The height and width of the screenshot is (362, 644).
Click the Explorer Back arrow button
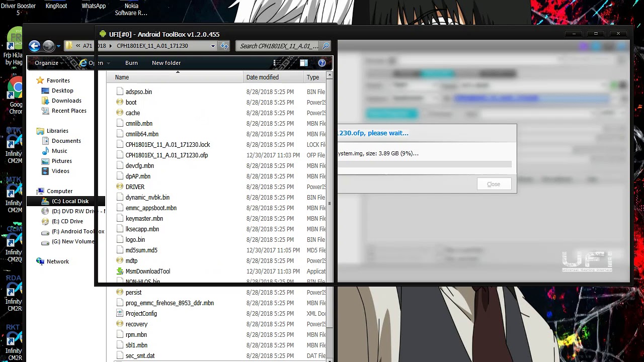(x=34, y=46)
